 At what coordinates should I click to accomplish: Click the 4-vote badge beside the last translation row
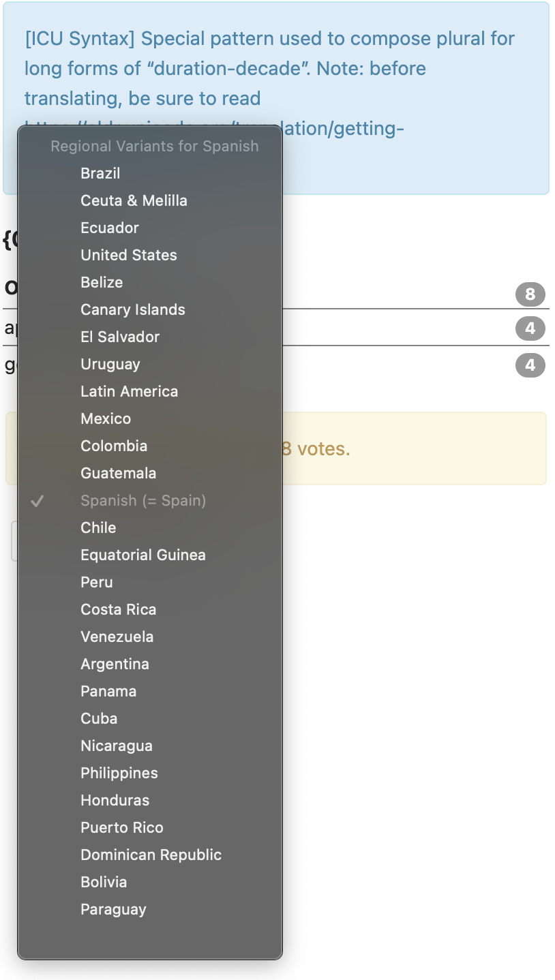530,365
